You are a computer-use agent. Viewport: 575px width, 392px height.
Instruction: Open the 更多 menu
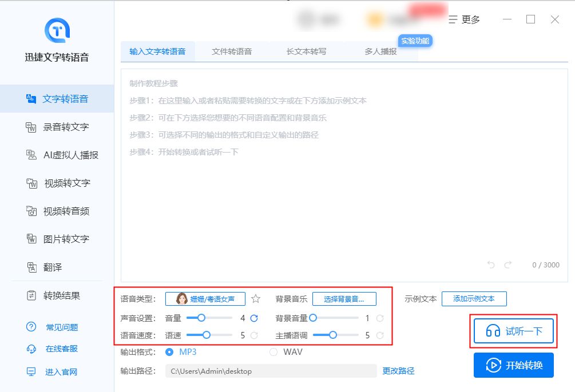[x=464, y=19]
